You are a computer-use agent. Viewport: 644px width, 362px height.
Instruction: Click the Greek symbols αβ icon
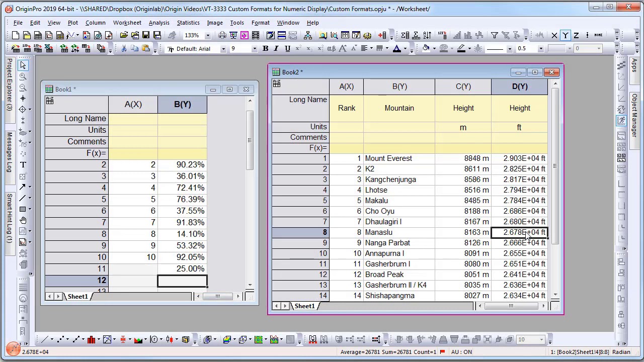[x=331, y=49]
